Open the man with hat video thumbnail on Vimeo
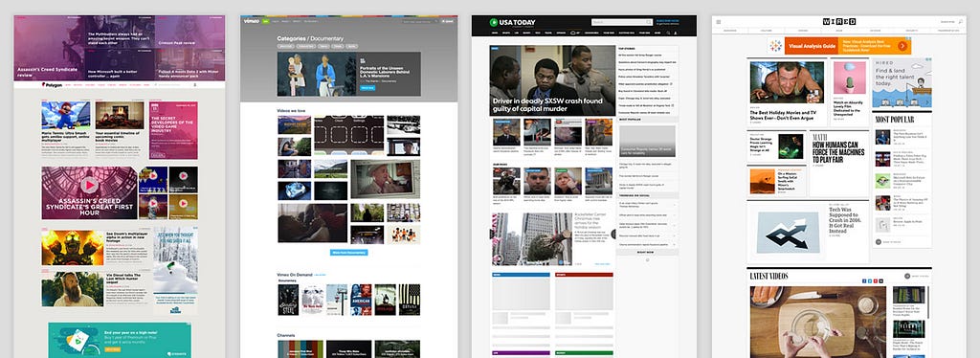980x358 pixels. pyautogui.click(x=385, y=179)
